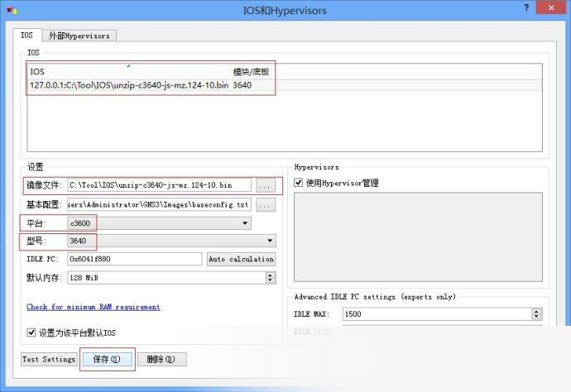Open the 外部Hypervisors tab
This screenshot has height=392, width=571.
click(79, 36)
